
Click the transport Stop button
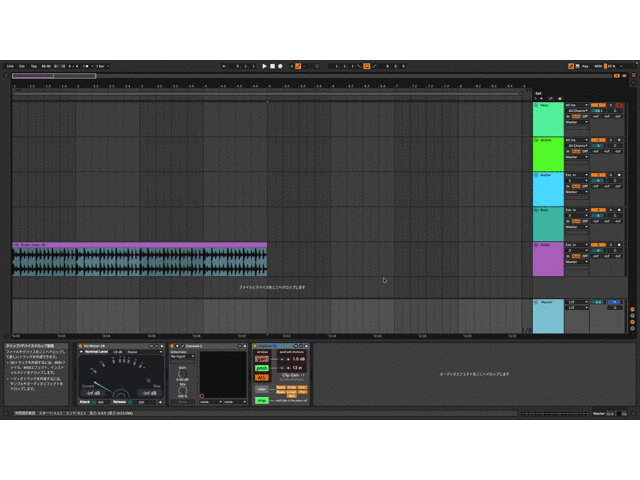[x=274, y=66]
